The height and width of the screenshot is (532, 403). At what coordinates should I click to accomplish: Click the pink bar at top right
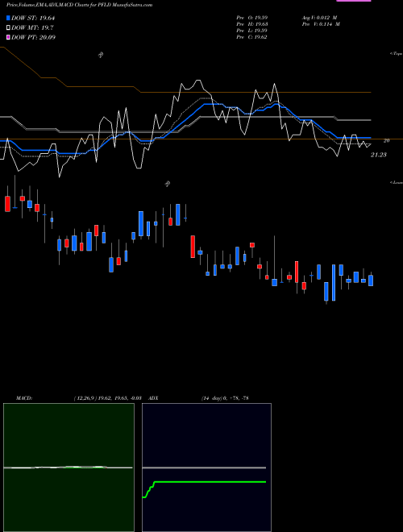point(354,1)
